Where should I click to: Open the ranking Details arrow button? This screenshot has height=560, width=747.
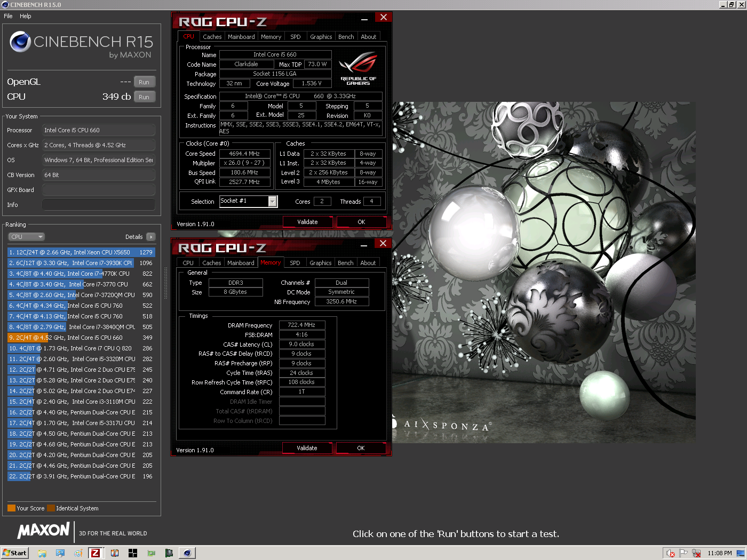point(151,237)
